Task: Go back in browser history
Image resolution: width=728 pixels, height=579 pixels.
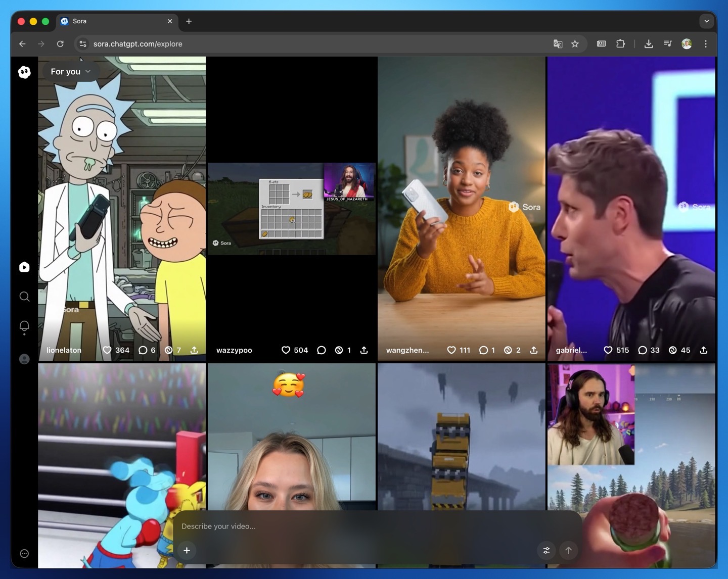Action: (x=22, y=44)
